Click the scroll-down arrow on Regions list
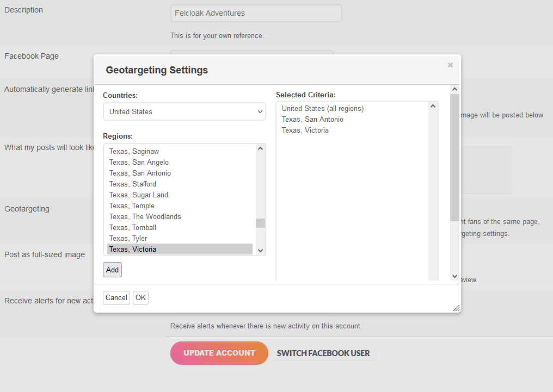The image size is (553, 392). coord(260,250)
